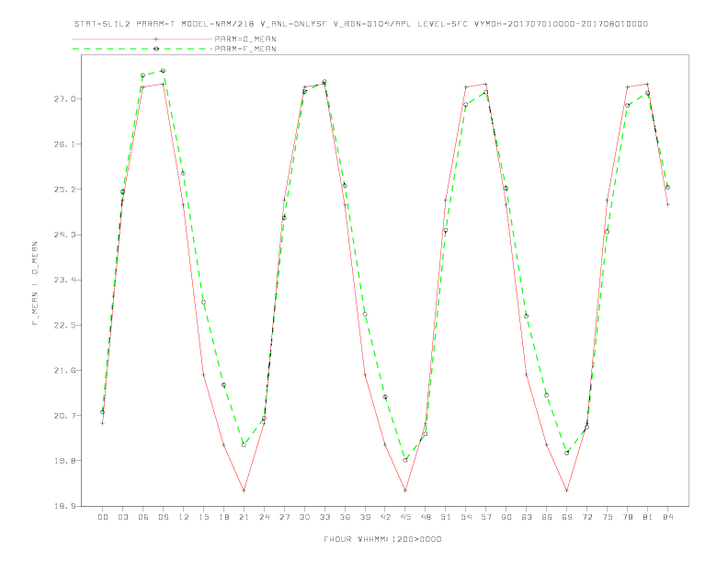This screenshot has width=728, height=563.
Task: Click the F_MEAN circle marker at hour 84
Action: click(x=667, y=187)
